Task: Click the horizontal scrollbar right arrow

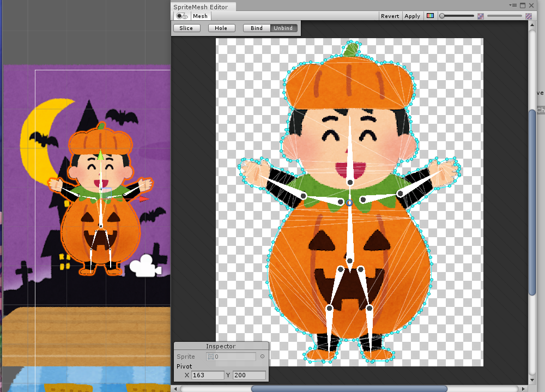Action: click(x=523, y=389)
